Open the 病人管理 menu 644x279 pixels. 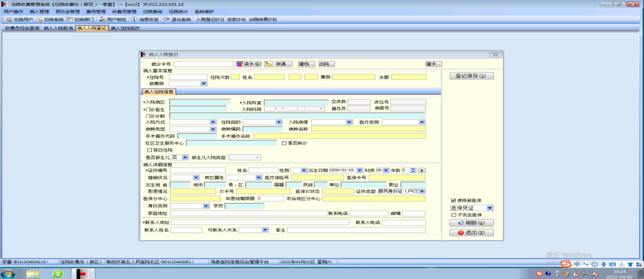(39, 11)
